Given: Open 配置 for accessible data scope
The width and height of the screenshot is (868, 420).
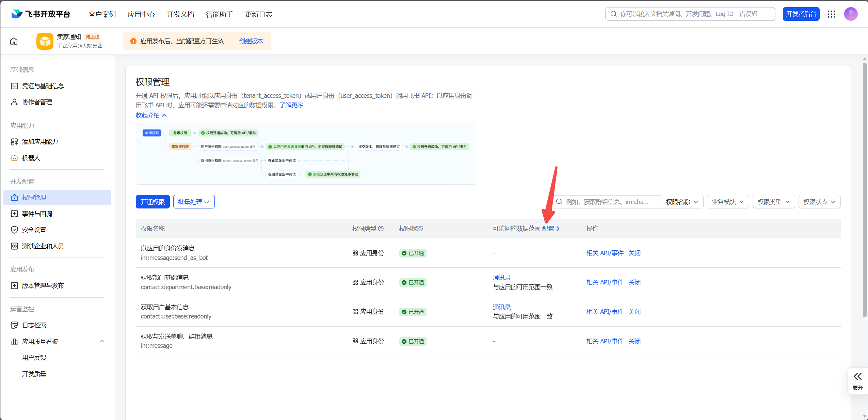Looking at the screenshot, I should (551, 229).
